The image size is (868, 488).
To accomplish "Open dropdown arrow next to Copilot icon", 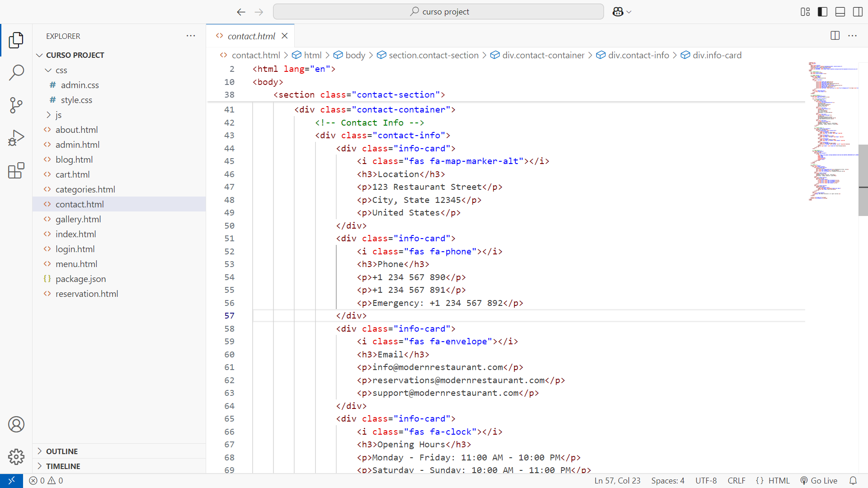I will 629,12.
